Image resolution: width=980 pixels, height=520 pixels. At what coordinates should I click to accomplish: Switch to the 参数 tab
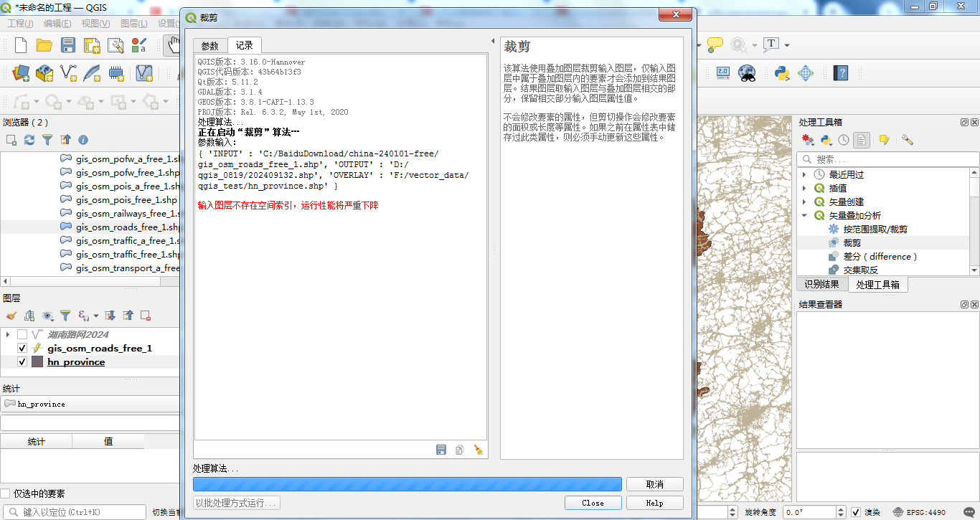209,45
